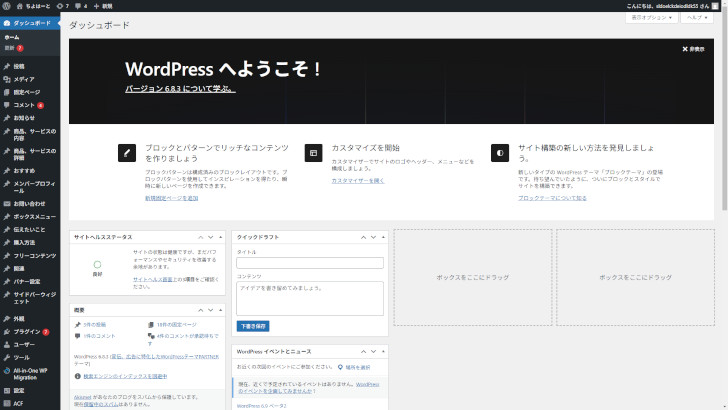Click the ツール wrench icon in sidebar

coord(6,358)
